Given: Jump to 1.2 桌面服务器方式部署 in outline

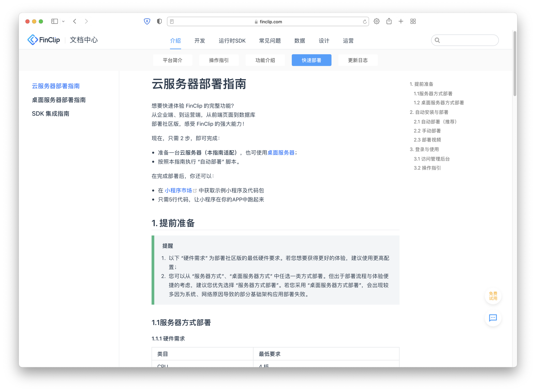Looking at the screenshot, I should tap(439, 103).
